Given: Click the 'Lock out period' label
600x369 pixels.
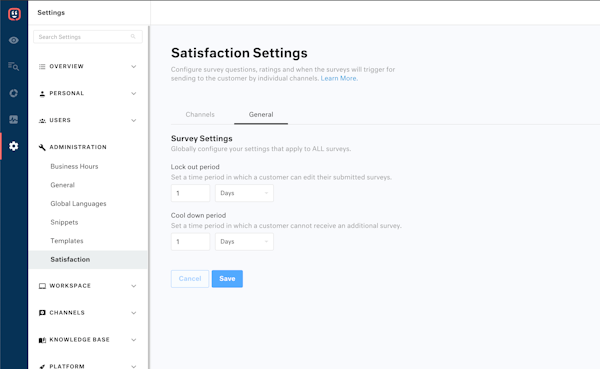Looking at the screenshot, I should point(195,167).
